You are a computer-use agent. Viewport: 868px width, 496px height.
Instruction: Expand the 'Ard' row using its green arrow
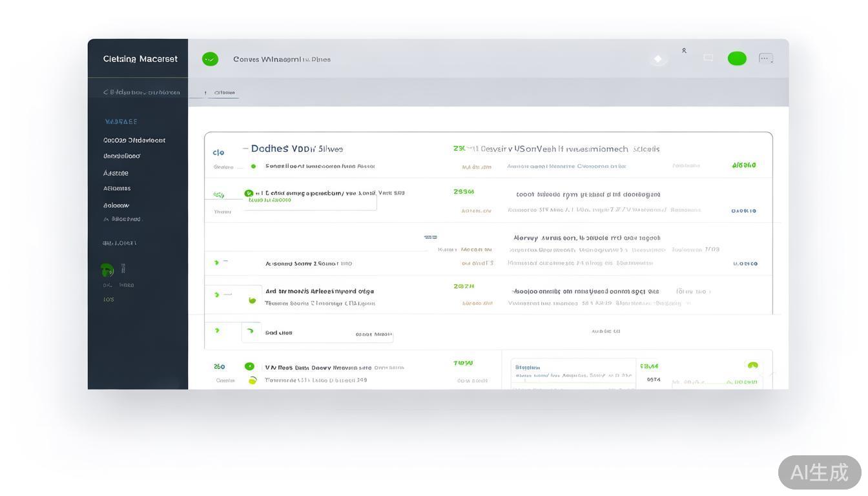pos(217,294)
